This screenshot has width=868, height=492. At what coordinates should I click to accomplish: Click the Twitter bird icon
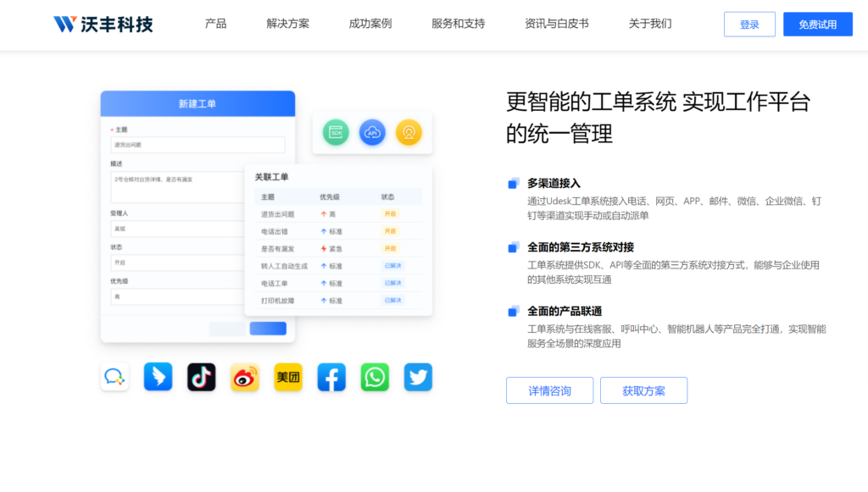[x=417, y=377]
